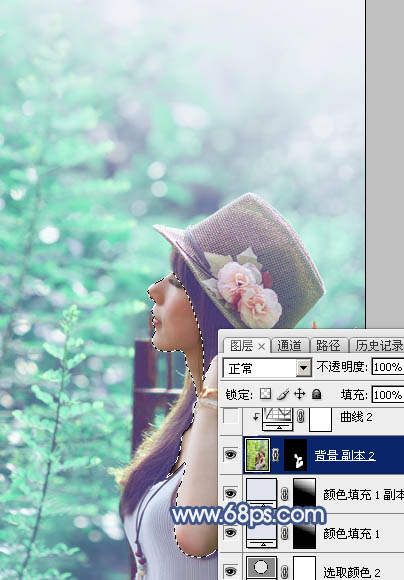Toggle lock position move icon
This screenshot has width=404, height=580.
click(299, 394)
